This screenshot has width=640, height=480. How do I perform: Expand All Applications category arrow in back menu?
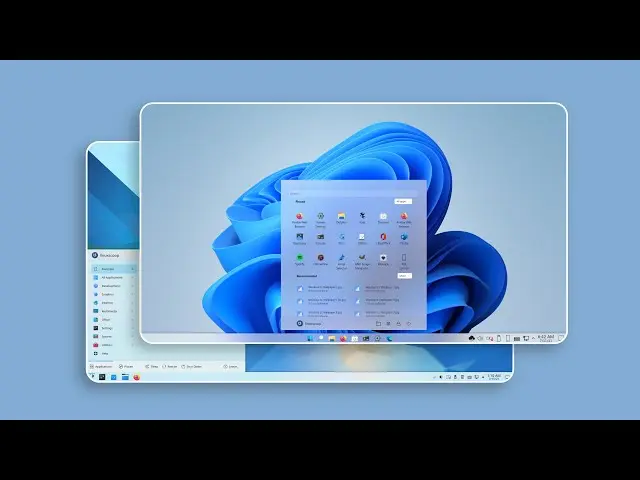[133, 278]
